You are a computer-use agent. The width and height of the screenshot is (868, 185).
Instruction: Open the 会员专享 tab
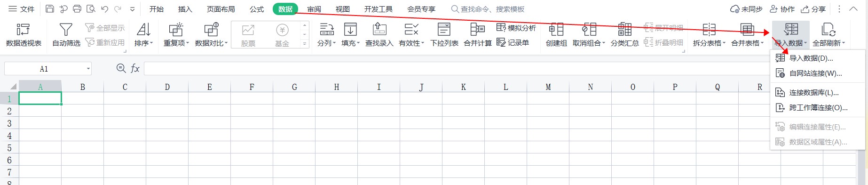[421, 9]
